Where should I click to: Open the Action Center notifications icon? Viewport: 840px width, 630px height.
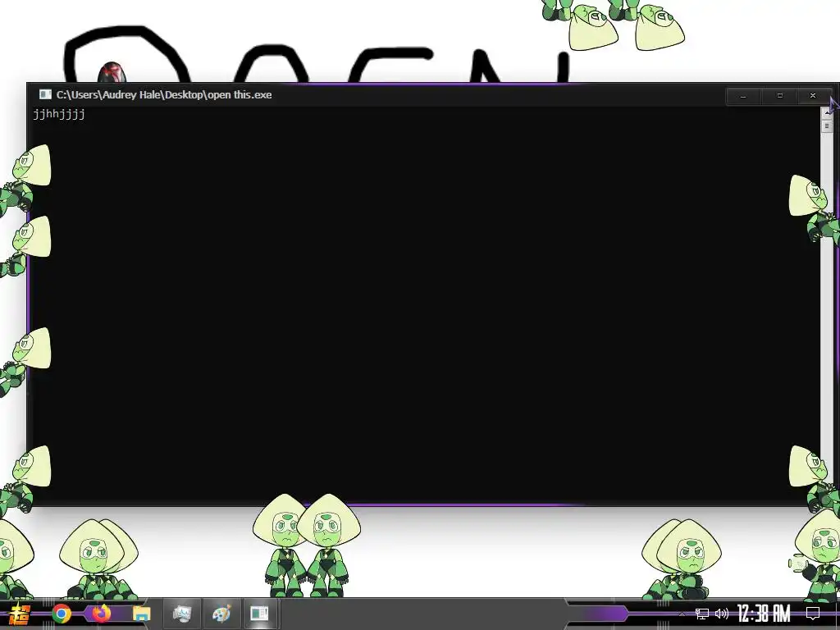813,614
